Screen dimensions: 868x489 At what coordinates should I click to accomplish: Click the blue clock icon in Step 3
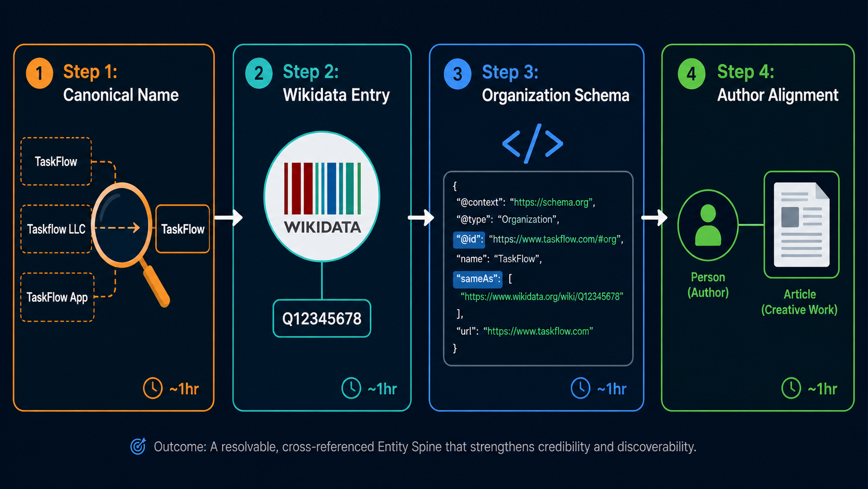point(580,388)
